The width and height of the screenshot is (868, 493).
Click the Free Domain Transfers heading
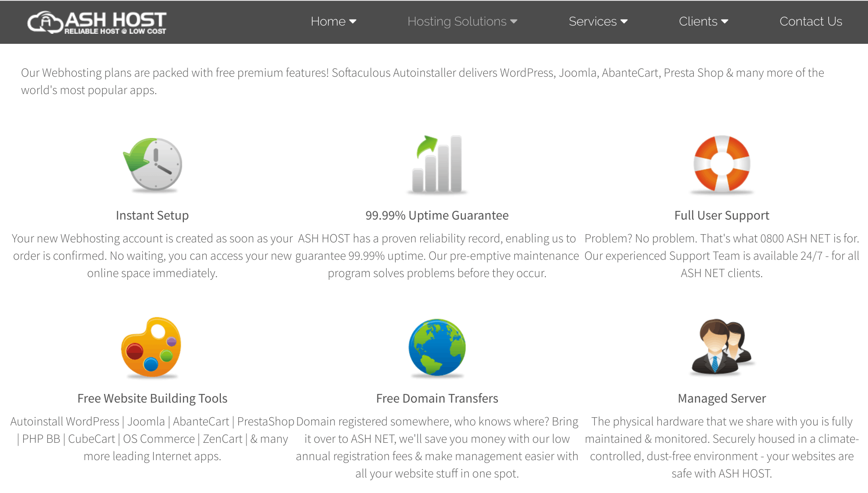[437, 399]
